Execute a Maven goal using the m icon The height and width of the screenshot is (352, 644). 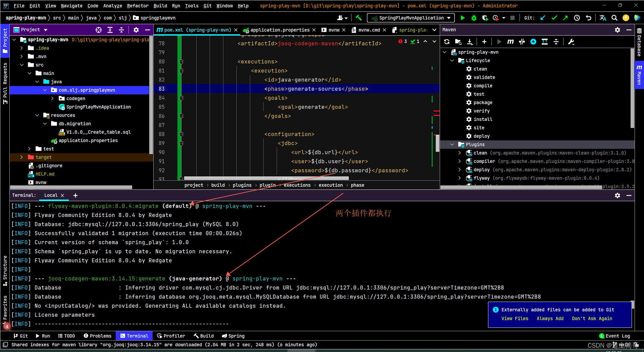(x=510, y=42)
